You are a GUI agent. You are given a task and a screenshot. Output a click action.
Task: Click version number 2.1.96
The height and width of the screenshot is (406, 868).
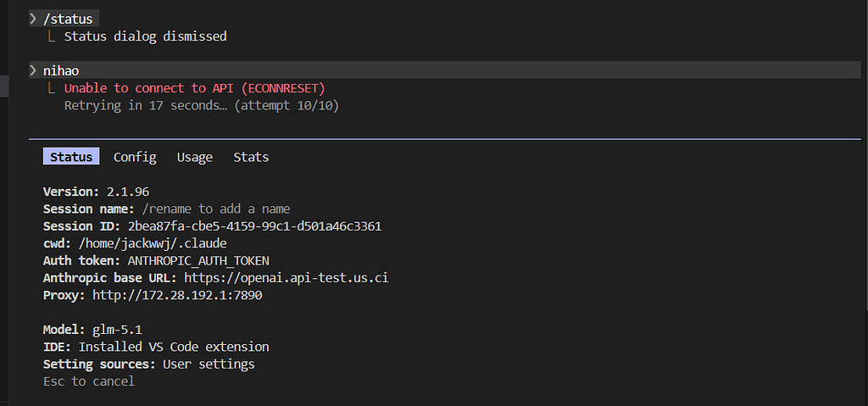point(128,192)
